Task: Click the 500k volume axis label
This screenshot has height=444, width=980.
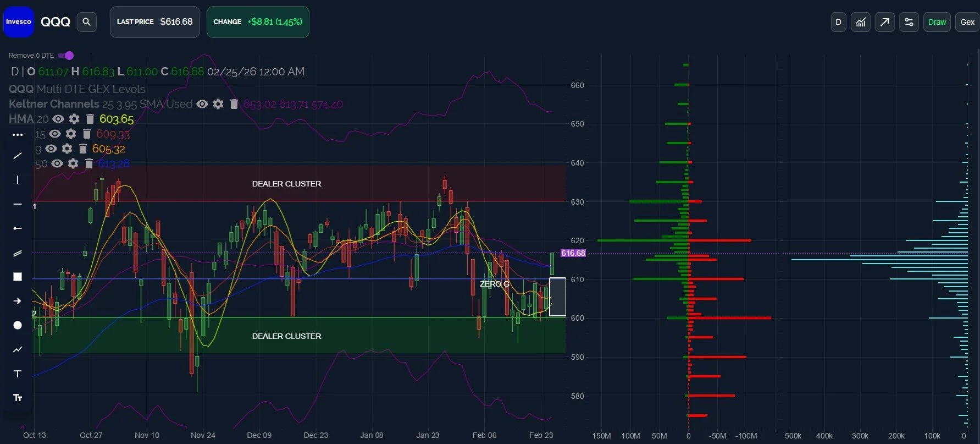Action: 793,436
